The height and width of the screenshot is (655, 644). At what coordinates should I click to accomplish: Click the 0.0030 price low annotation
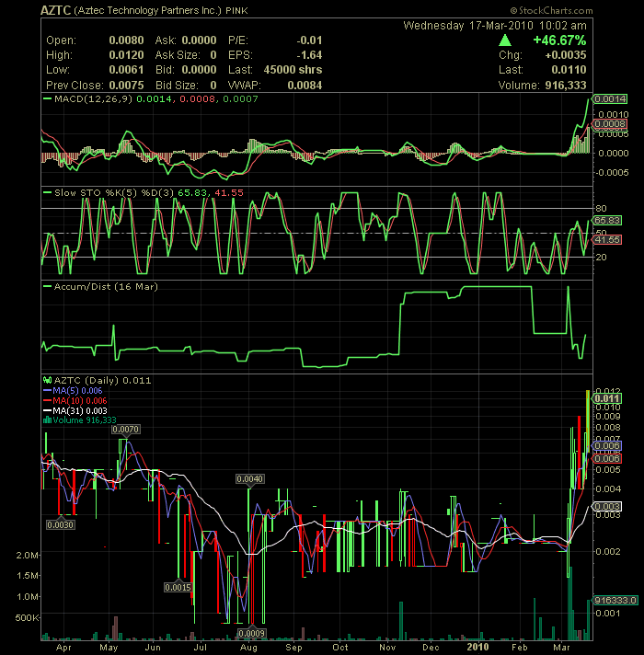(61, 524)
